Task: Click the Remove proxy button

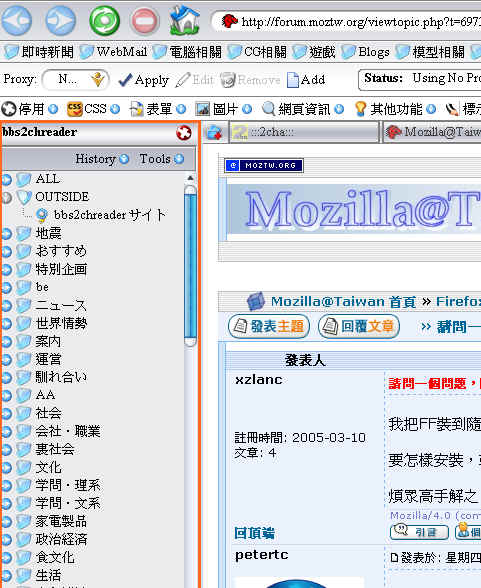Action: [250, 80]
